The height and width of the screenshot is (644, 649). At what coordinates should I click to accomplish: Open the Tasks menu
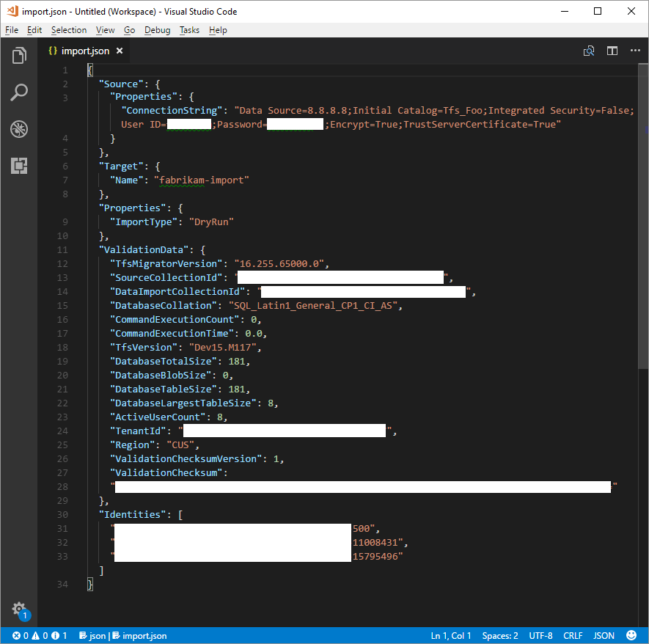(x=189, y=30)
